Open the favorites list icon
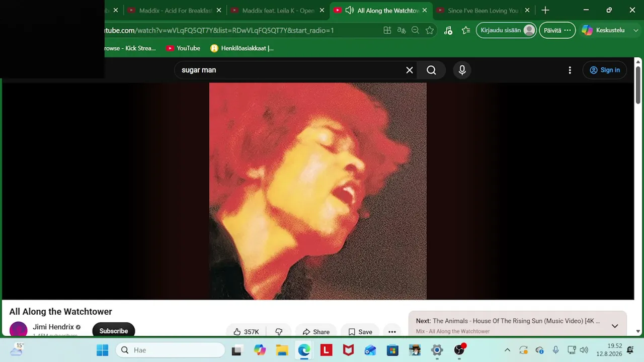Image resolution: width=644 pixels, height=362 pixels. pyautogui.click(x=466, y=30)
